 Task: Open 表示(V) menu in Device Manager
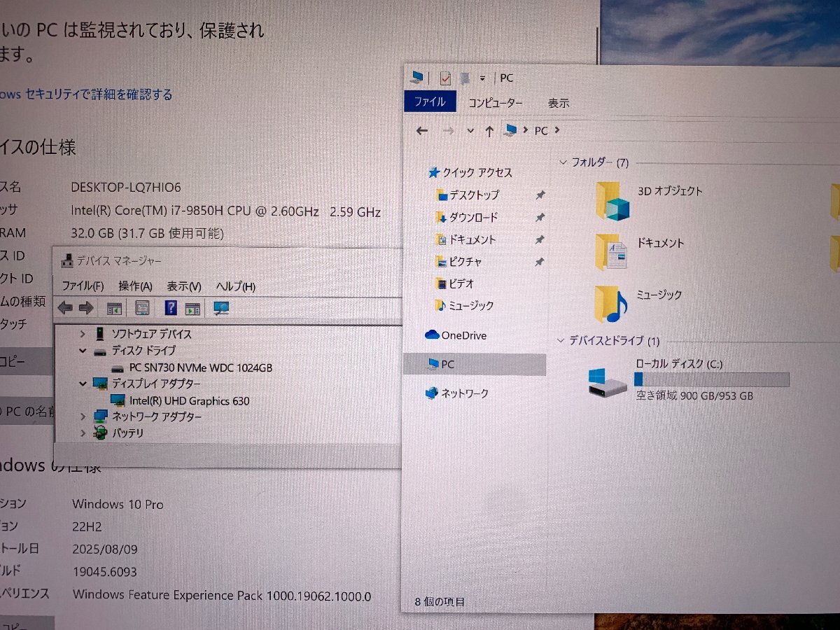tap(184, 286)
